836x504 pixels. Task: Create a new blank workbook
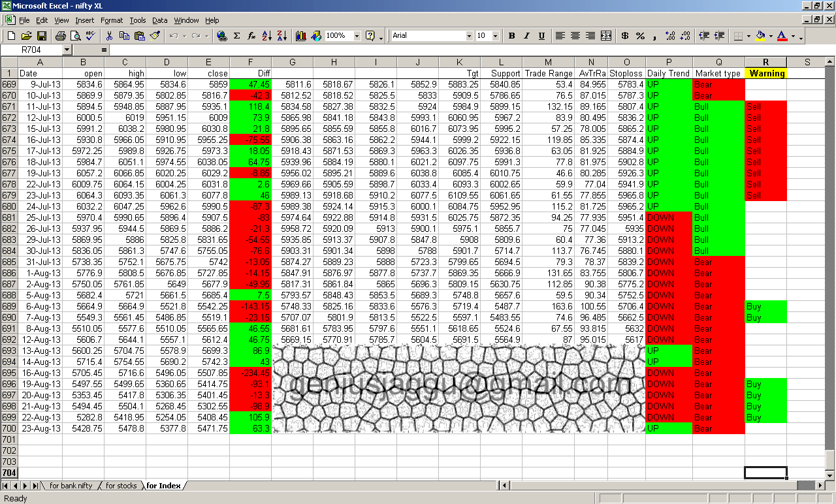11,36
